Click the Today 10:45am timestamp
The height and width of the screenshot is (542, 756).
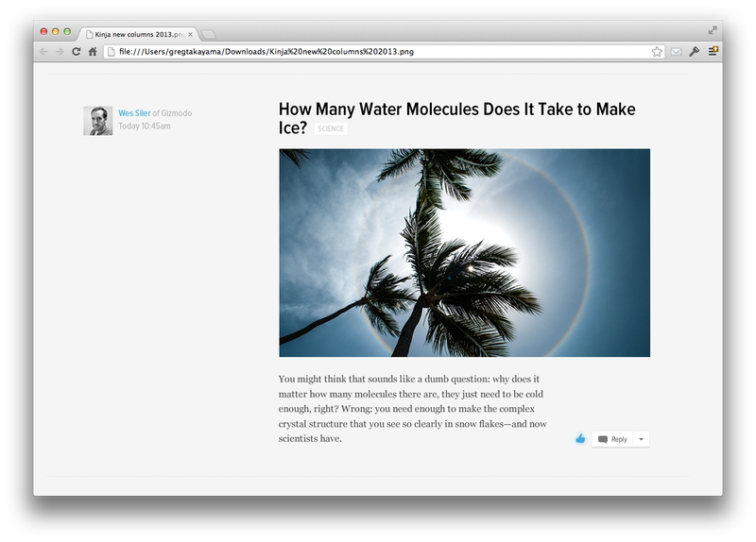coord(145,127)
